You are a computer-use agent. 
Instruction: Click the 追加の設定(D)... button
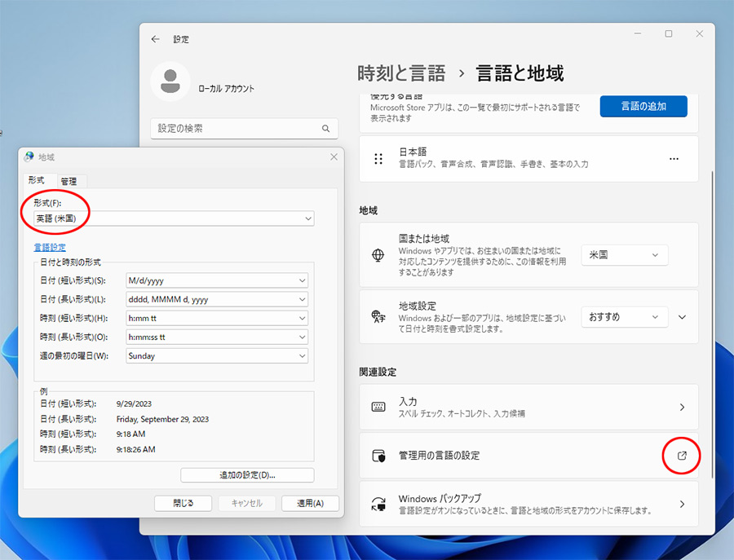[x=247, y=475]
